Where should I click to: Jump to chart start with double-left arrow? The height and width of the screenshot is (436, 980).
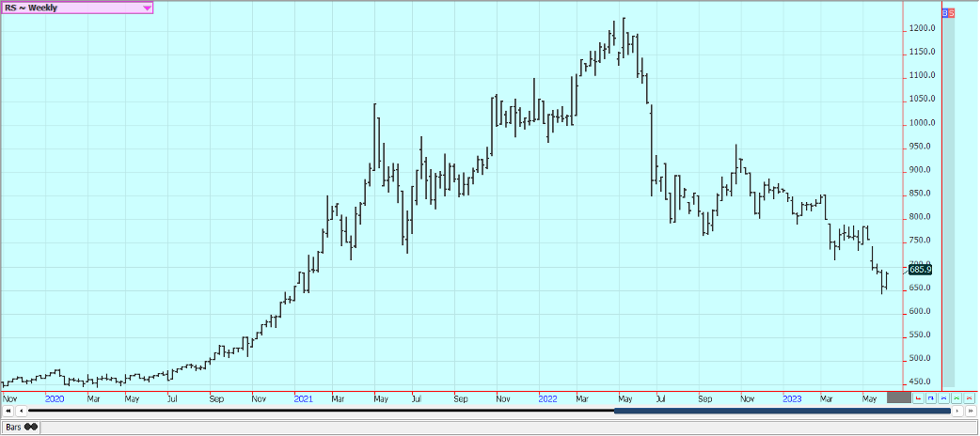coord(8,411)
